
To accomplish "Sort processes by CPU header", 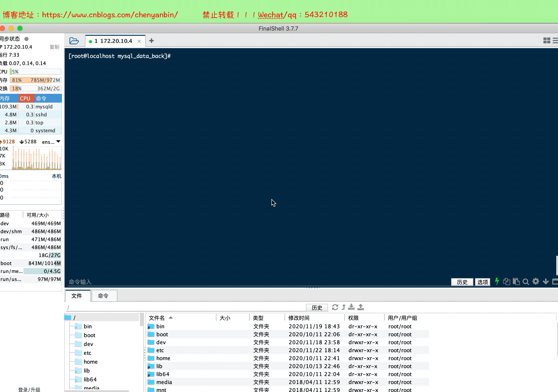I will (x=26, y=98).
